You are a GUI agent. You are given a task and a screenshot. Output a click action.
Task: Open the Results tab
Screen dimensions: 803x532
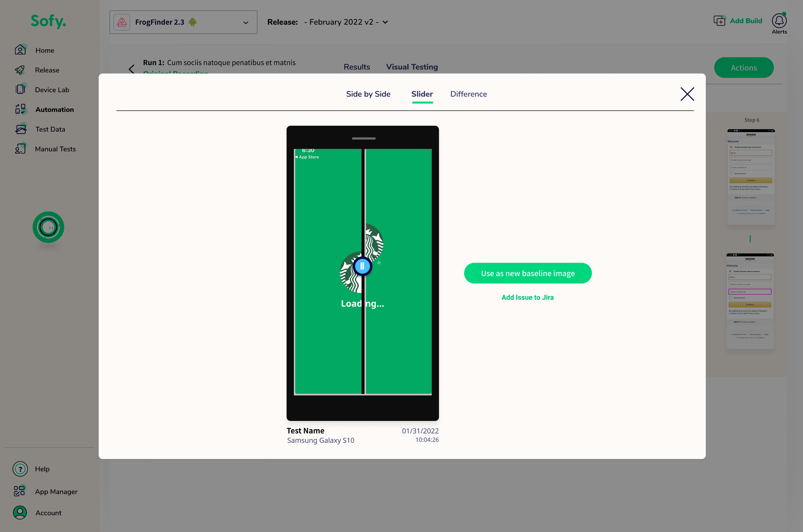357,67
